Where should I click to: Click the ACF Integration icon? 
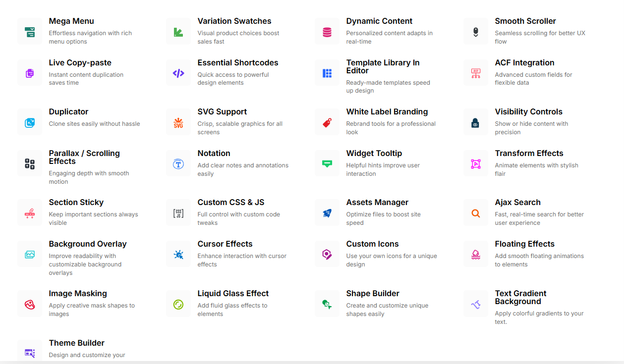(476, 73)
